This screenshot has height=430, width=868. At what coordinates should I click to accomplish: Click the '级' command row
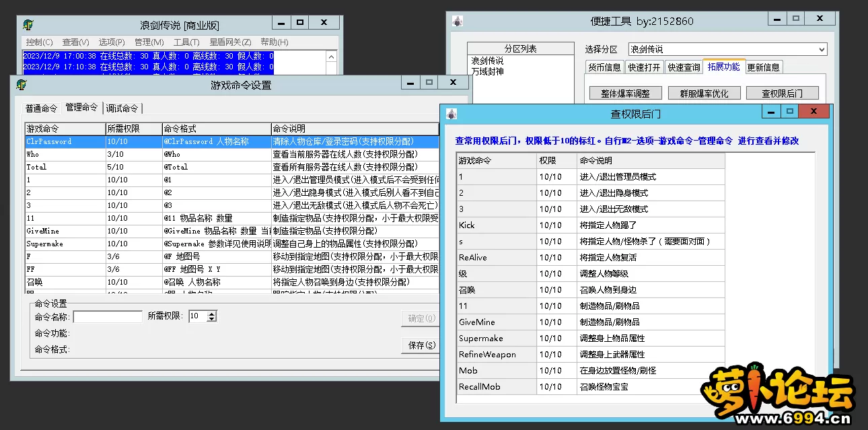coord(591,274)
